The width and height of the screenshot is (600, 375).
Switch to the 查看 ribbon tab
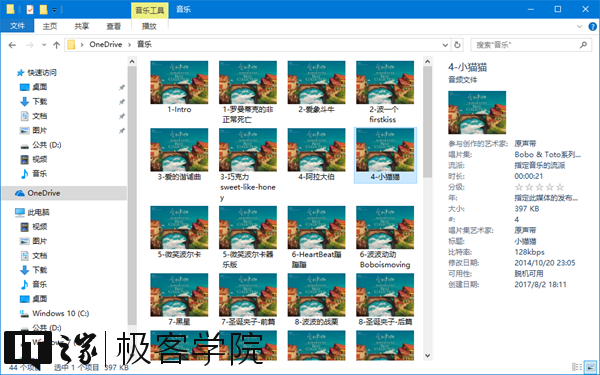(x=113, y=26)
